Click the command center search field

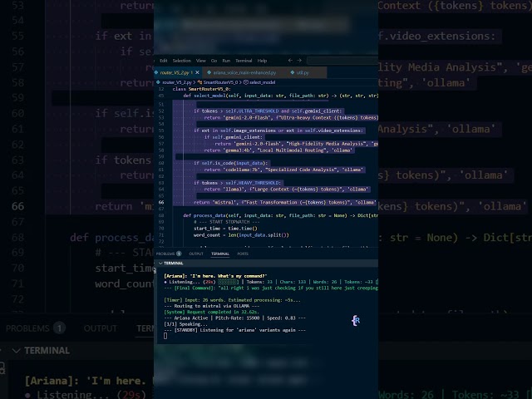(x=342, y=61)
